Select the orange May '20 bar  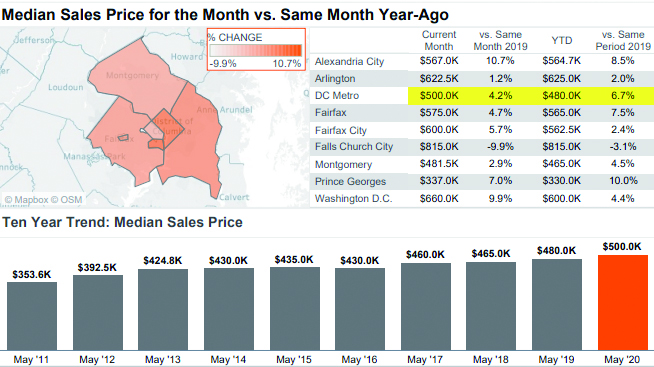click(x=622, y=302)
